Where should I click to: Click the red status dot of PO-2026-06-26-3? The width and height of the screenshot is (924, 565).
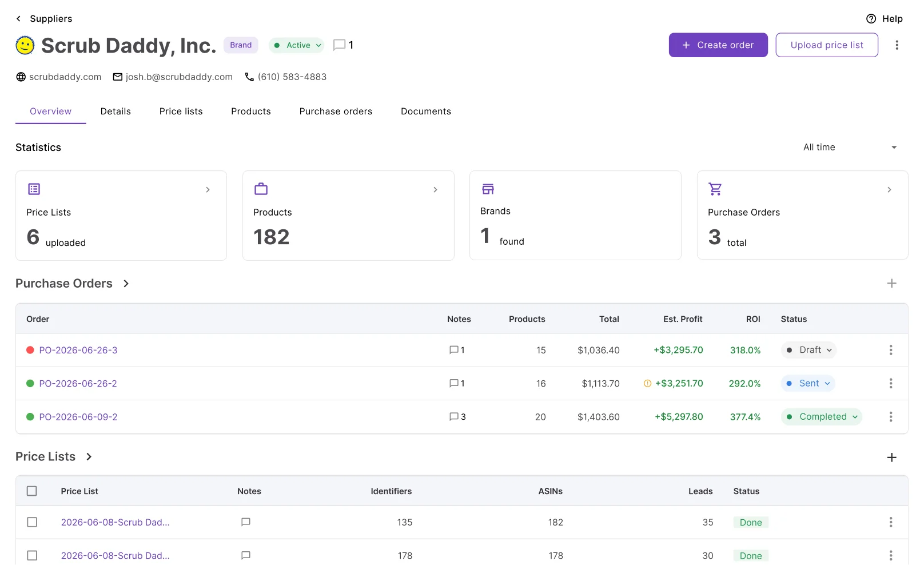[30, 350]
